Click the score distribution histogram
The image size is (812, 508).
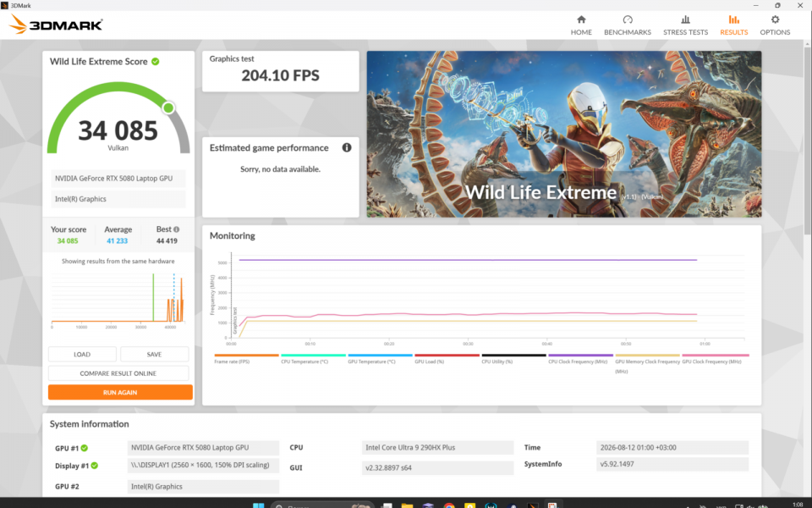click(x=118, y=300)
